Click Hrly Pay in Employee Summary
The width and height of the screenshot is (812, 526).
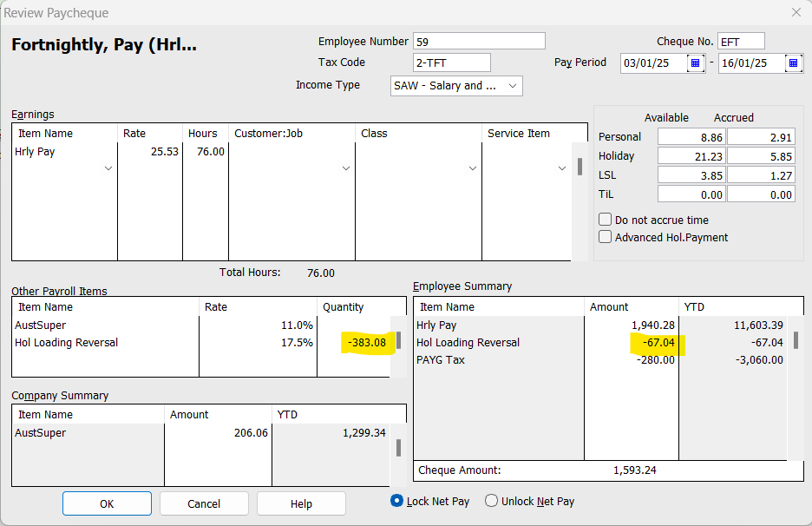click(x=436, y=325)
